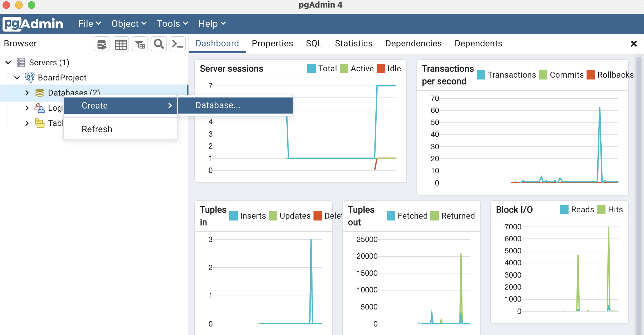Click the Browser panel header
Image resolution: width=644 pixels, height=335 pixels.
point(20,44)
